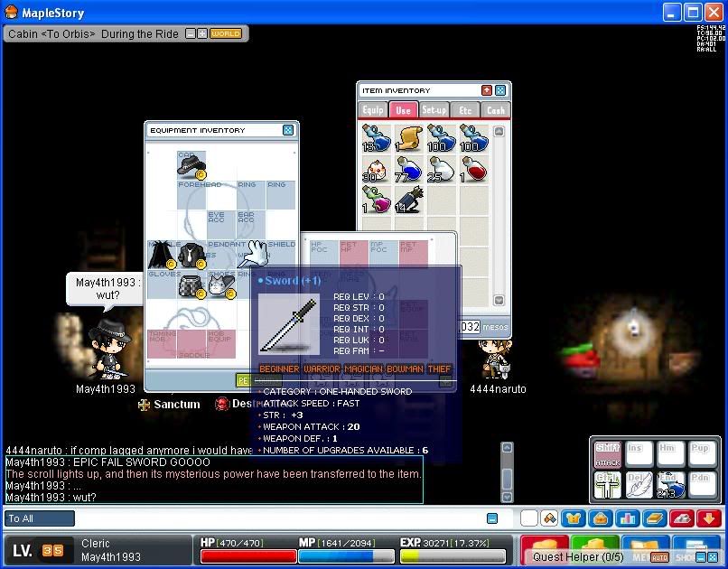Click the HP bar in the status bar
The width and height of the screenshot is (728, 569).
pyautogui.click(x=248, y=556)
